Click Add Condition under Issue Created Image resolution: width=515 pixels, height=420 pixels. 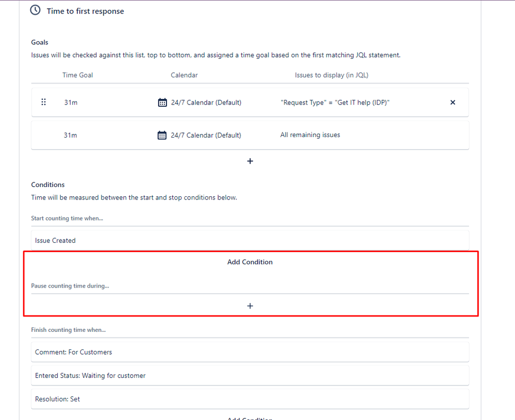(x=250, y=262)
